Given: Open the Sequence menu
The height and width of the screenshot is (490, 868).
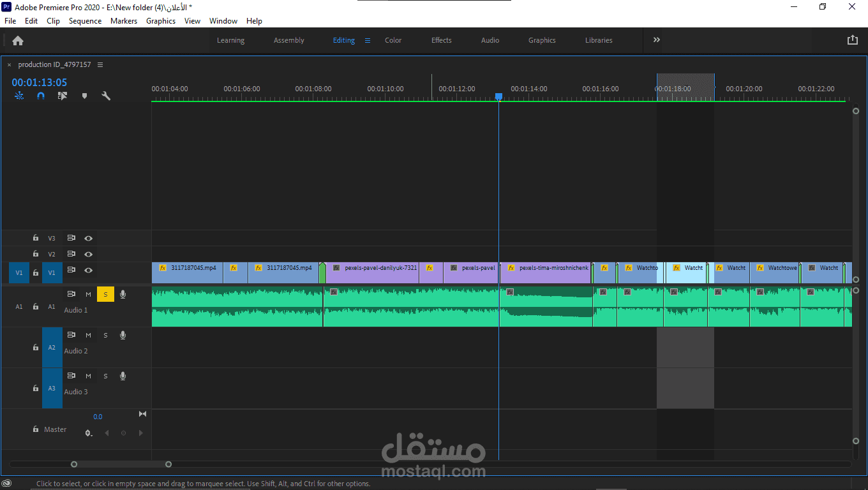Looking at the screenshot, I should (x=85, y=21).
